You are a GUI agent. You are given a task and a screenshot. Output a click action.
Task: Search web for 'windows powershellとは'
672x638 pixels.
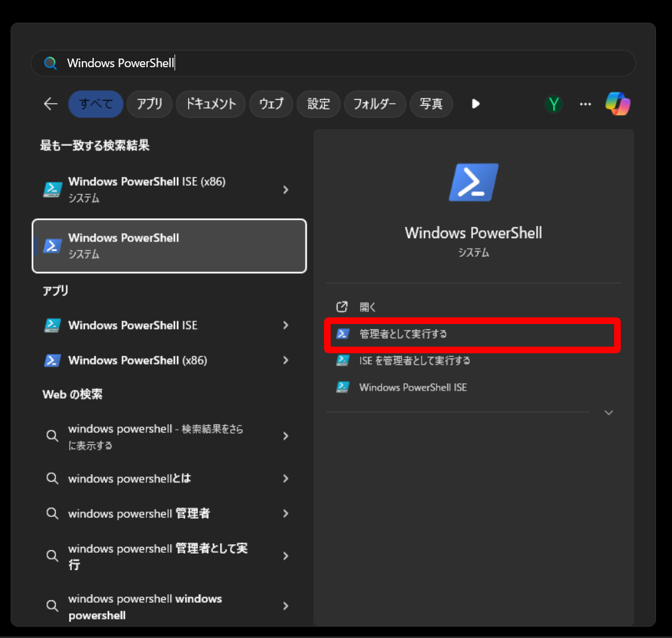pos(169,478)
